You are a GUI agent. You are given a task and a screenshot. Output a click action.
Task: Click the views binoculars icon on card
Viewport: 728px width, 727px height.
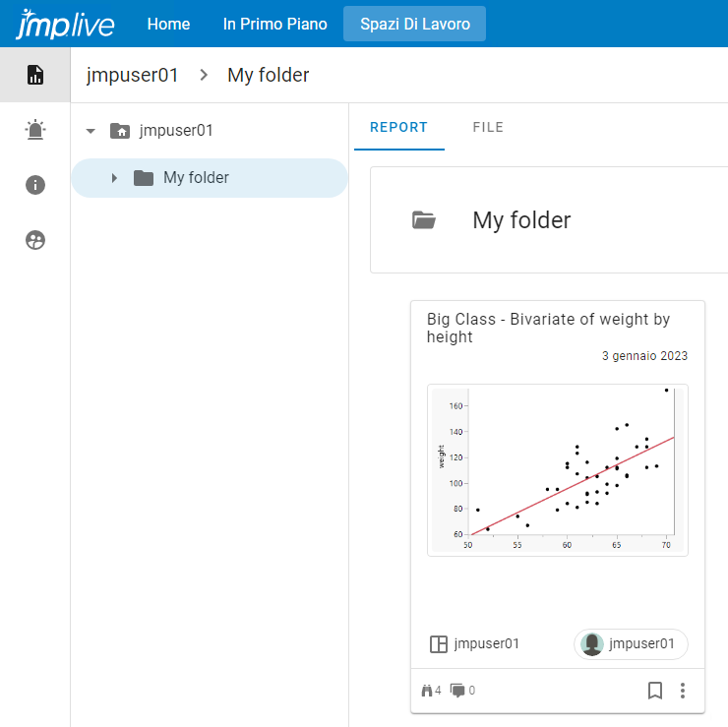tap(427, 691)
